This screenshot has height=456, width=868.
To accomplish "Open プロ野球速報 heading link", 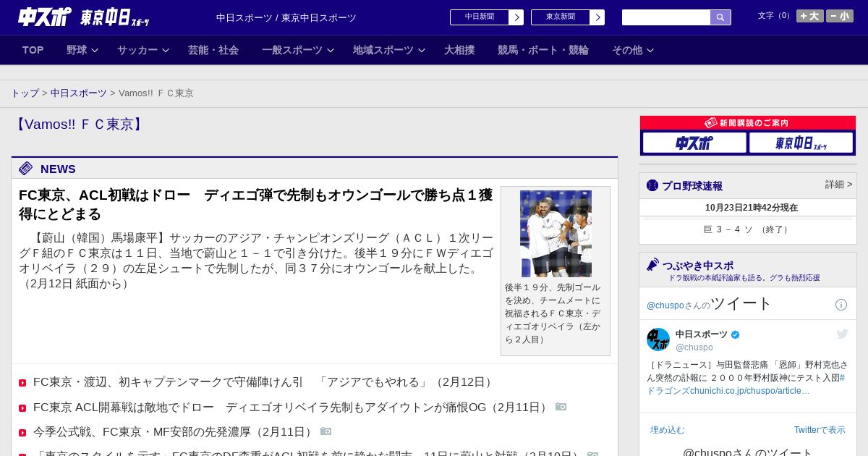I will pos(692,186).
